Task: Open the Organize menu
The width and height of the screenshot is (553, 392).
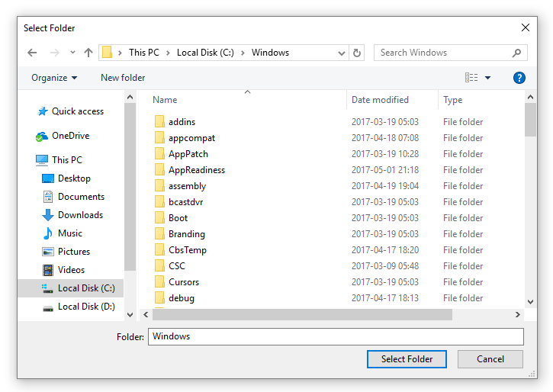Action: coord(54,78)
